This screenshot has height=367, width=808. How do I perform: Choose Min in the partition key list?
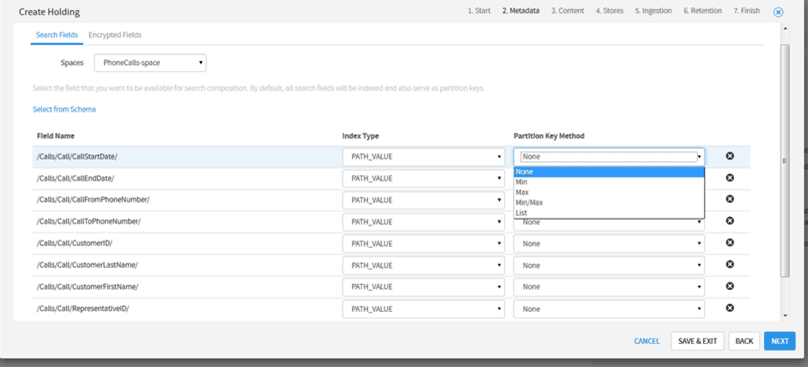[609, 182]
